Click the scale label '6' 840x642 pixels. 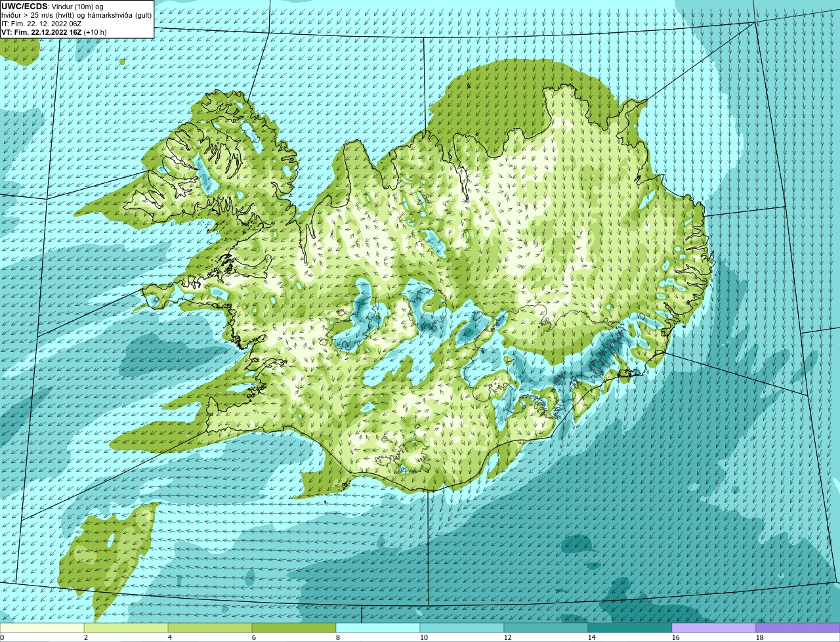(x=254, y=637)
